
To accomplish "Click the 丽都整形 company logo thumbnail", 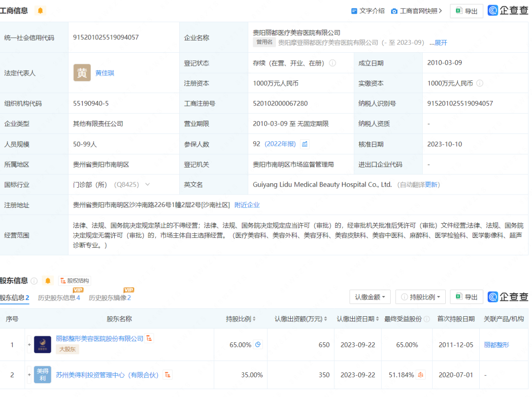I will coord(42,344).
